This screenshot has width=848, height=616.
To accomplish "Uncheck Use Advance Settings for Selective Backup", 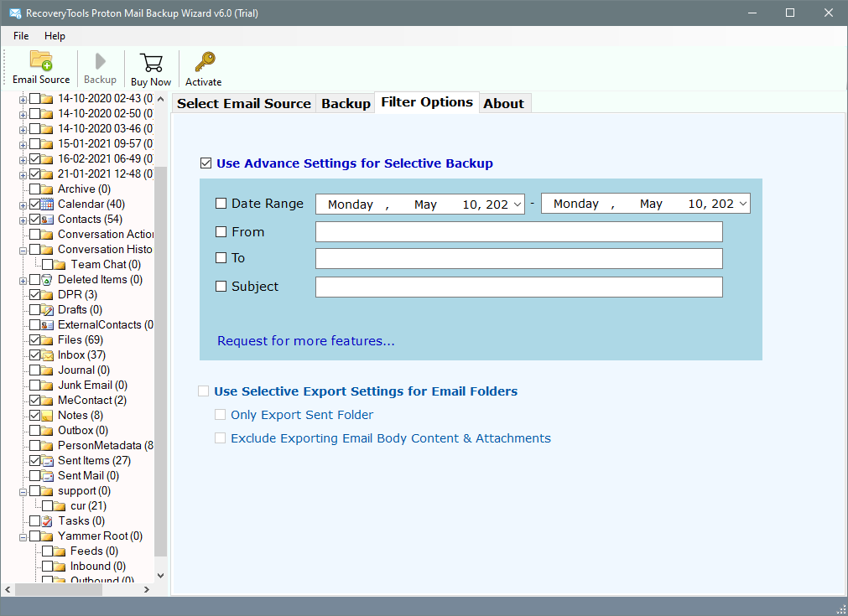I will tap(205, 163).
